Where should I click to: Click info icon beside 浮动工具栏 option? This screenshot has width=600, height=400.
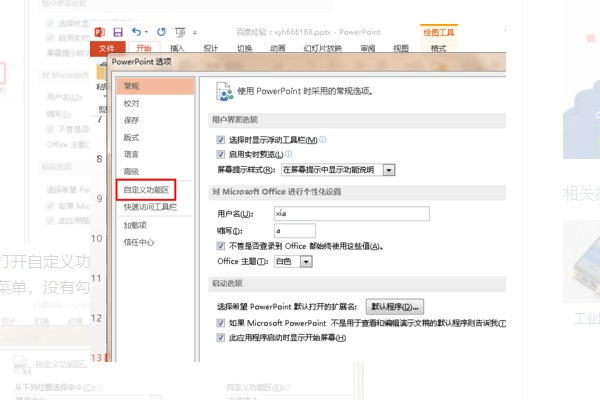[323, 139]
